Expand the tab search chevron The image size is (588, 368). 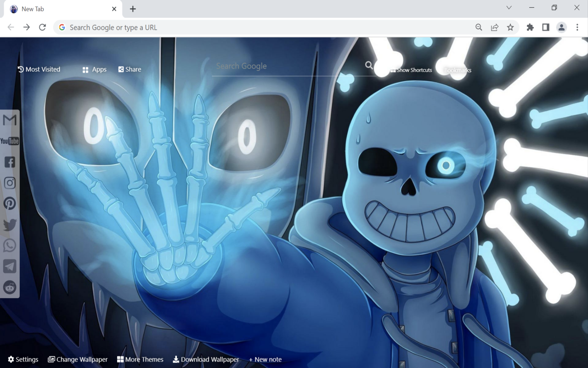pos(509,7)
